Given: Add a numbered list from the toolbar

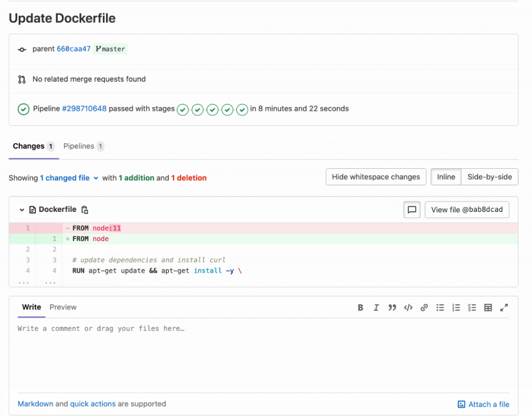Looking at the screenshot, I should pyautogui.click(x=456, y=307).
